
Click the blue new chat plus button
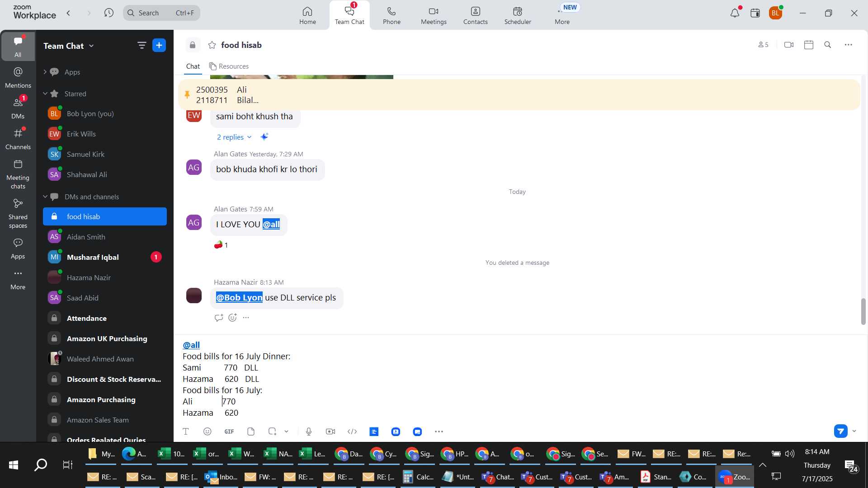[x=159, y=45]
